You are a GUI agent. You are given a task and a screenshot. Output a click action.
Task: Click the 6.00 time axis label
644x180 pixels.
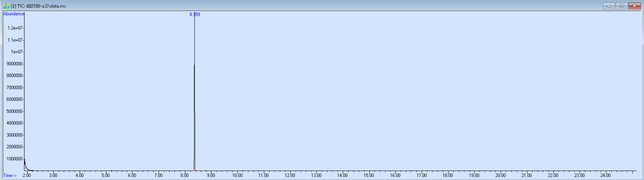coord(132,175)
